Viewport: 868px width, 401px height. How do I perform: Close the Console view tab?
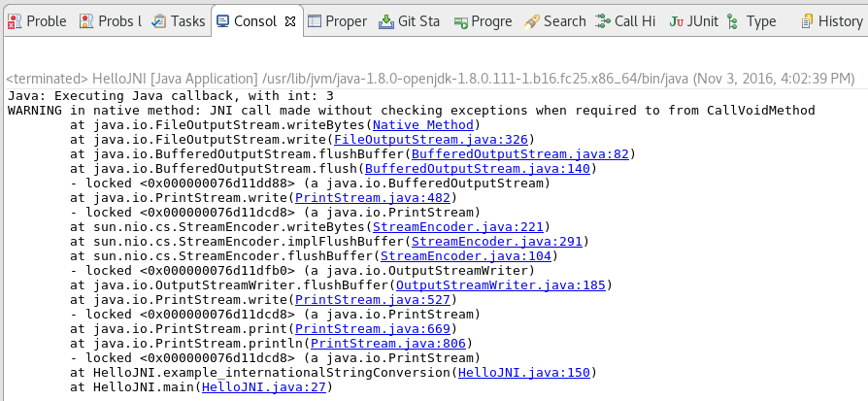(289, 20)
